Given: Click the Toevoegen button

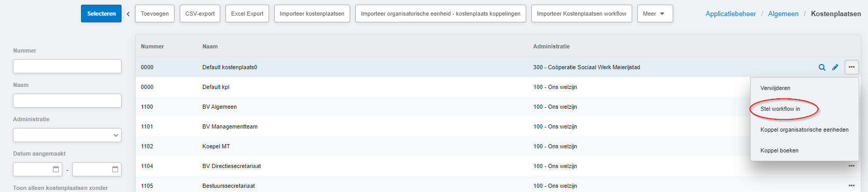Looking at the screenshot, I should click(x=155, y=14).
